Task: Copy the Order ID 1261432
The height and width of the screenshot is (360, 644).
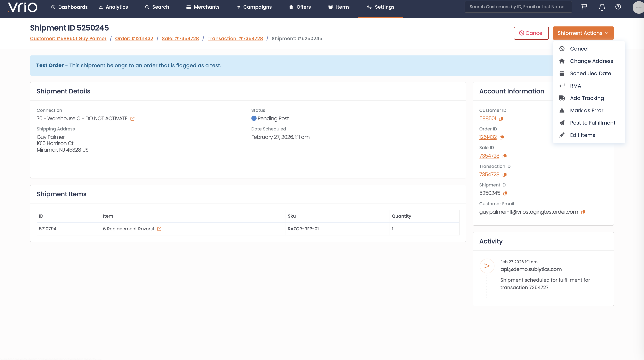Action: point(502,137)
